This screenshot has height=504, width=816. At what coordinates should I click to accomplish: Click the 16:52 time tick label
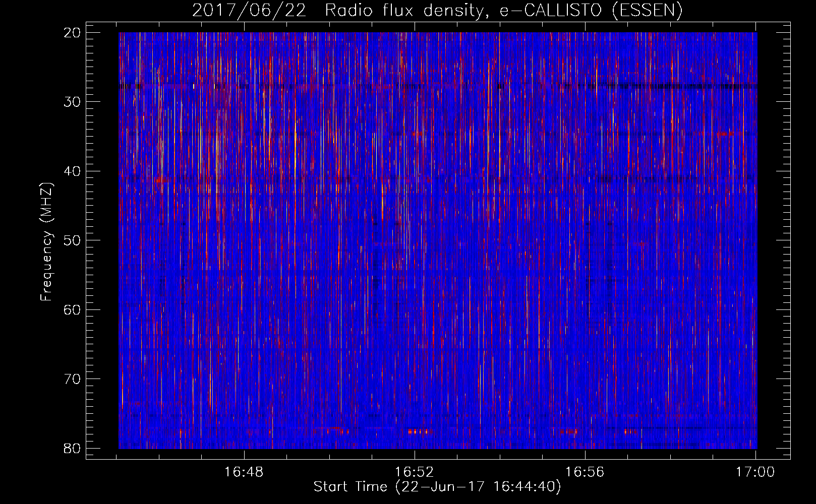click(415, 472)
